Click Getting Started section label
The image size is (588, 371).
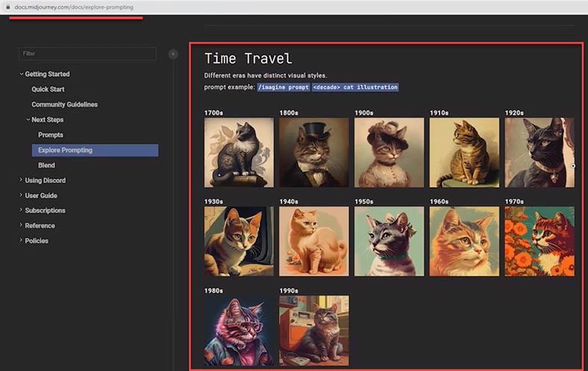[x=47, y=74]
